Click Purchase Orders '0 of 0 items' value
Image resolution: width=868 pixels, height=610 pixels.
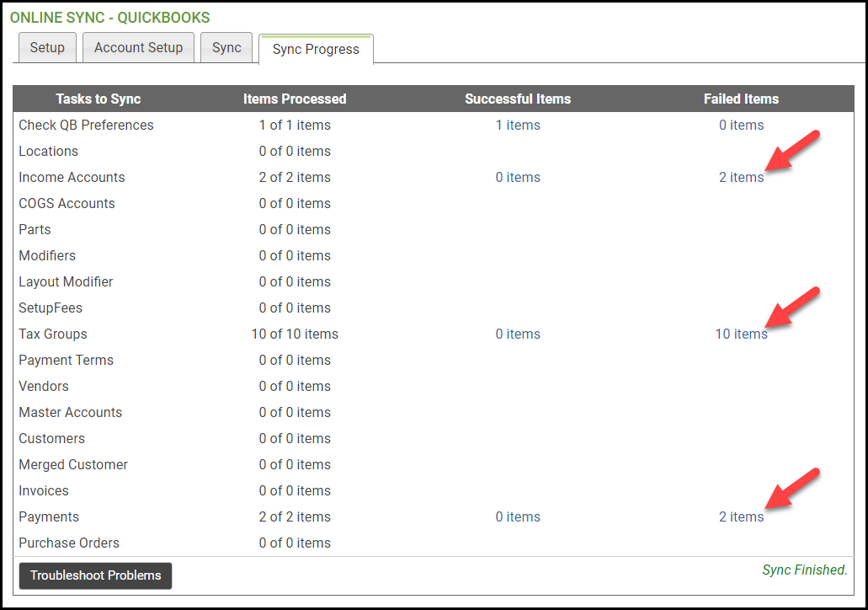tap(295, 543)
